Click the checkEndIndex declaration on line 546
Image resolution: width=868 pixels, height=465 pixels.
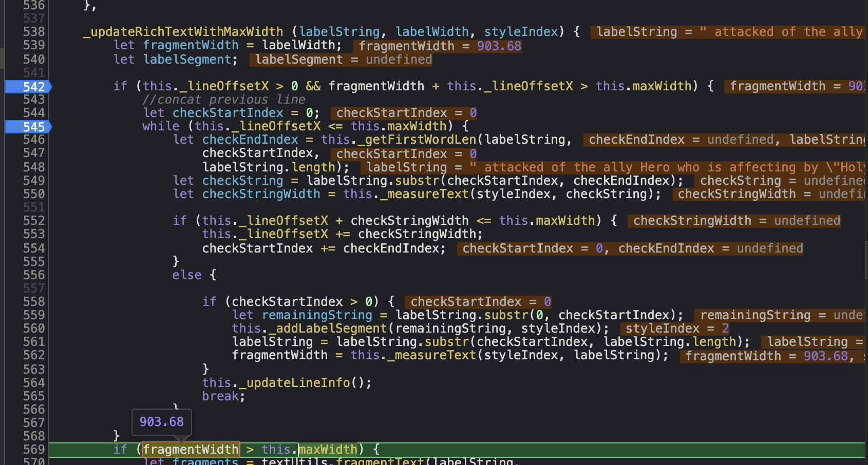click(x=250, y=140)
